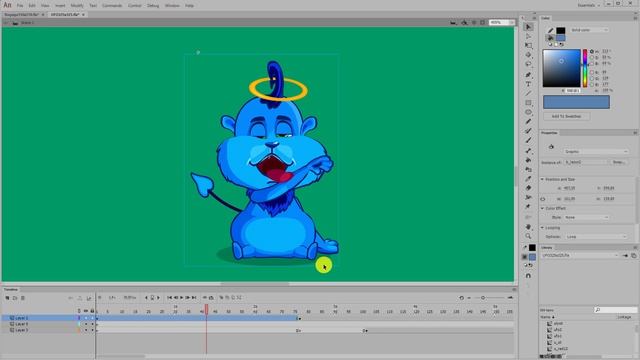Image resolution: width=640 pixels, height=360 pixels.
Task: Go to the first frame
Action: [169, 298]
